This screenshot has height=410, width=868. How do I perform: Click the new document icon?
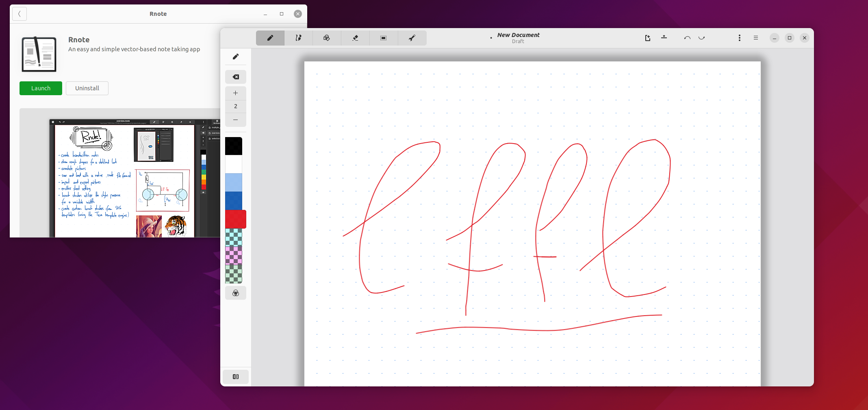(x=647, y=37)
